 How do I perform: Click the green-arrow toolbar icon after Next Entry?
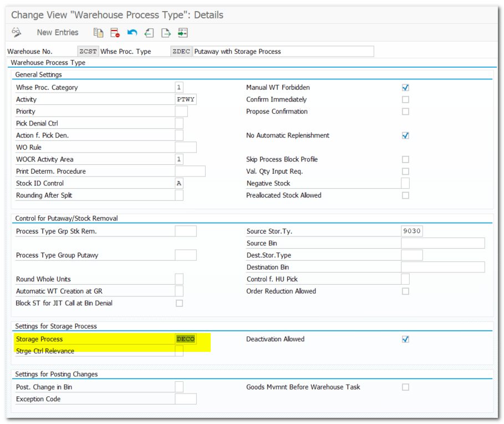pos(183,33)
